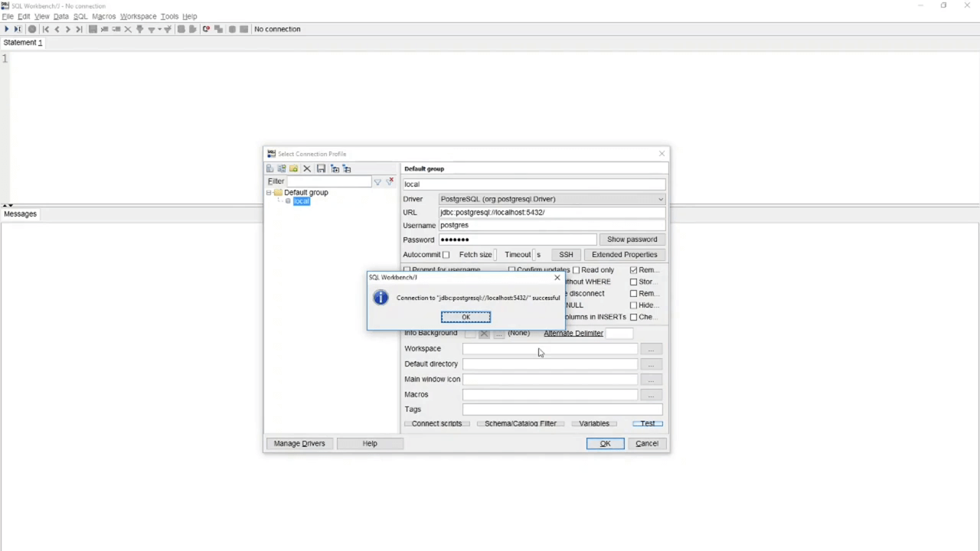
Task: Browse for Workspace file with ... button
Action: click(x=651, y=349)
